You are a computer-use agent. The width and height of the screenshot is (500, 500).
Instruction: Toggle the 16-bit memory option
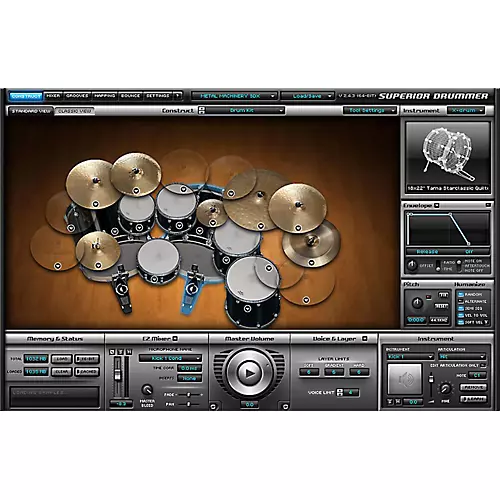tap(87, 359)
